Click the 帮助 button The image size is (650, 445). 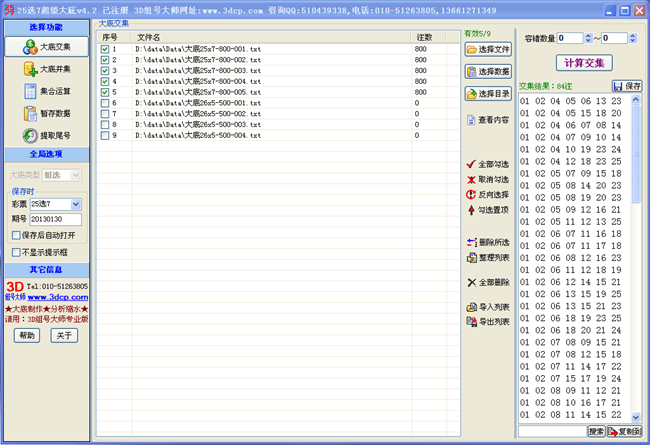click(x=27, y=335)
